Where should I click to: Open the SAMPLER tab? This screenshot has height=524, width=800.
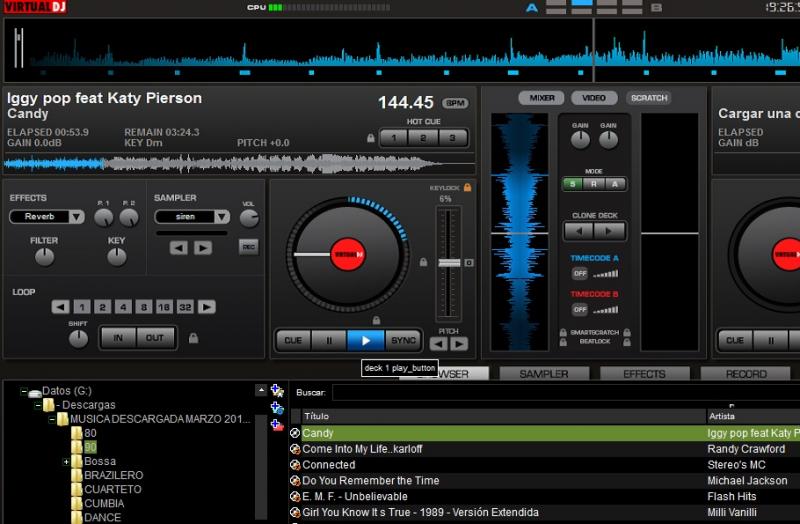tap(544, 375)
